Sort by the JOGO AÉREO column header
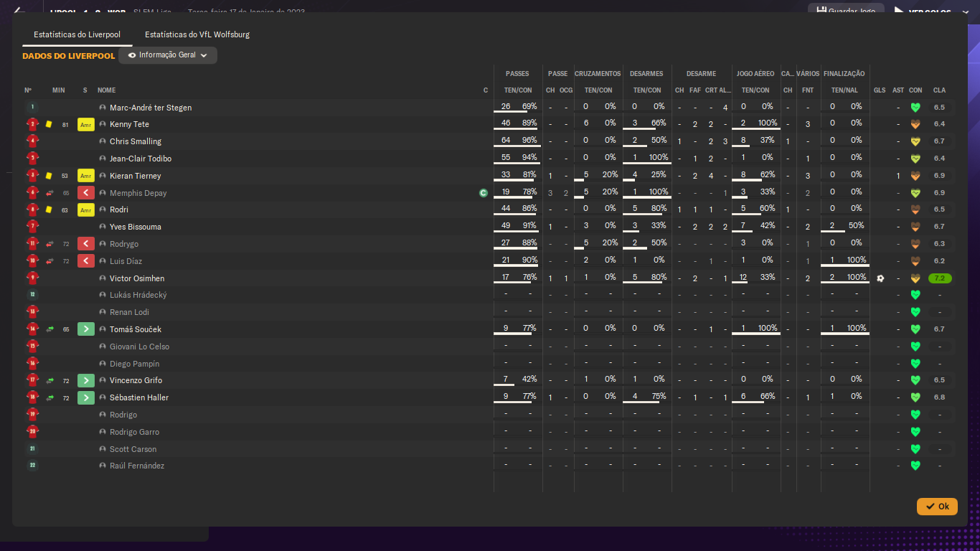Screen dimensions: 980x551 [x=755, y=74]
